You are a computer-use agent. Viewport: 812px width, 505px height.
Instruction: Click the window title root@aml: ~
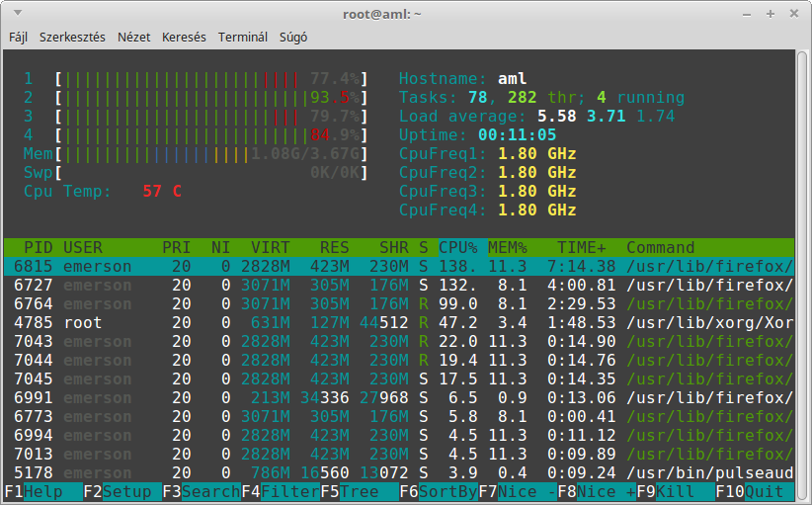pos(382,14)
